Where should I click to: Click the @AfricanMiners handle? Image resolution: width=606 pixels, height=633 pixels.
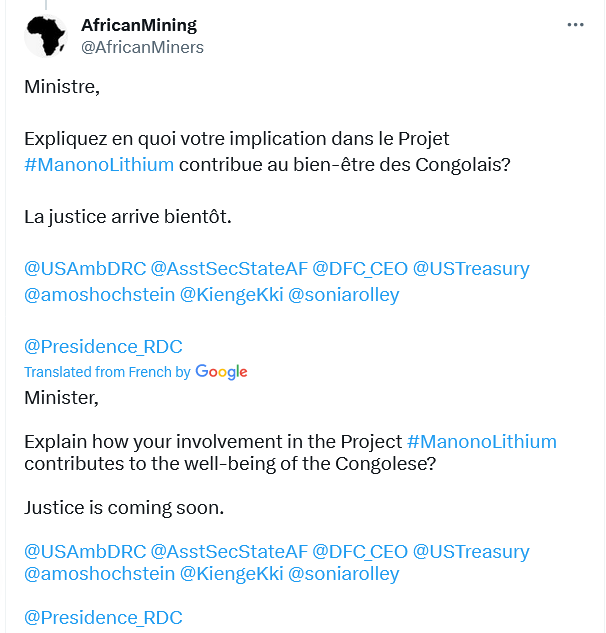click(x=142, y=47)
